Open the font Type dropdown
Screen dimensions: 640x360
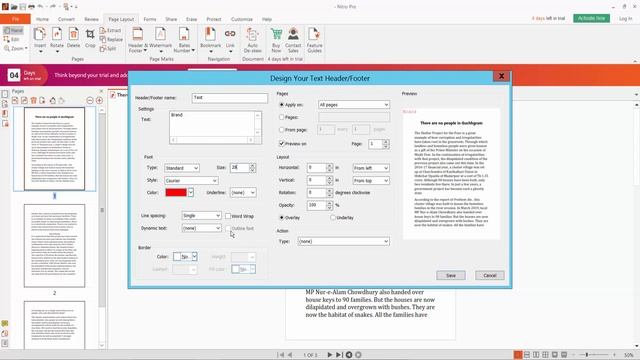[182, 168]
